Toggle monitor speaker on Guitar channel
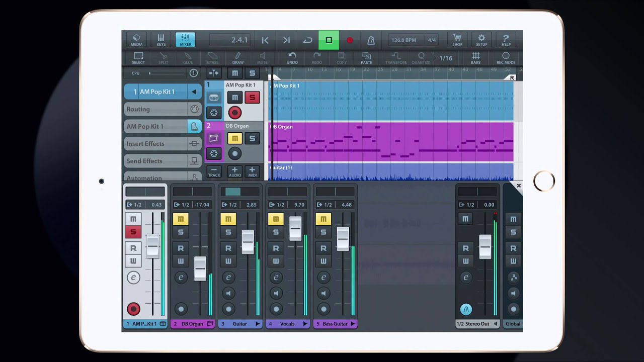The width and height of the screenshot is (644, 362). pos(228,293)
